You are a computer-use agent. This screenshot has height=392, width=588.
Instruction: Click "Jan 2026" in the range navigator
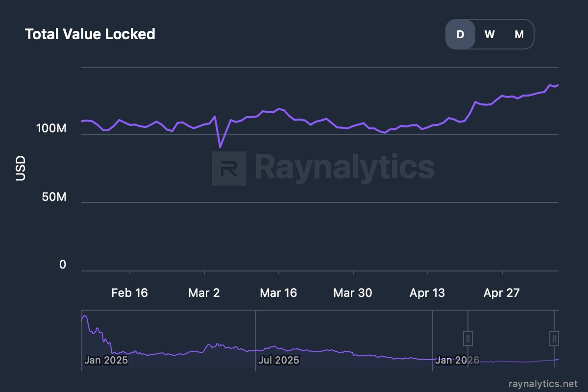(x=457, y=360)
